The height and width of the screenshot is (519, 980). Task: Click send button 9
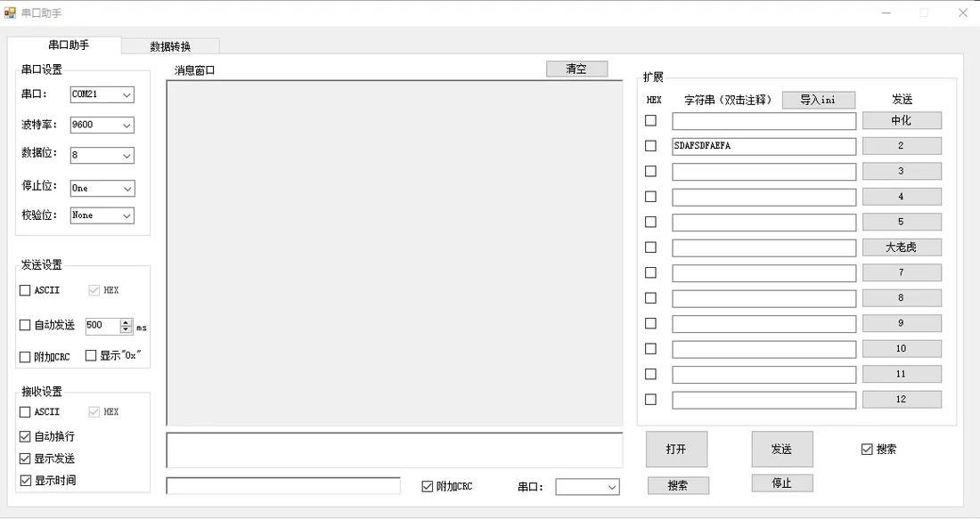click(x=902, y=323)
